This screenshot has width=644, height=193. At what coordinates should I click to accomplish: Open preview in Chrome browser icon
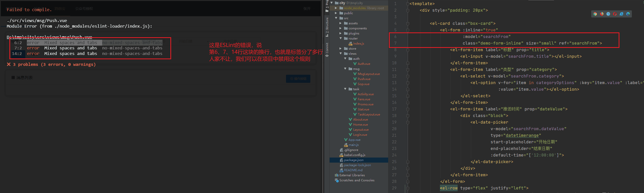coord(595,14)
